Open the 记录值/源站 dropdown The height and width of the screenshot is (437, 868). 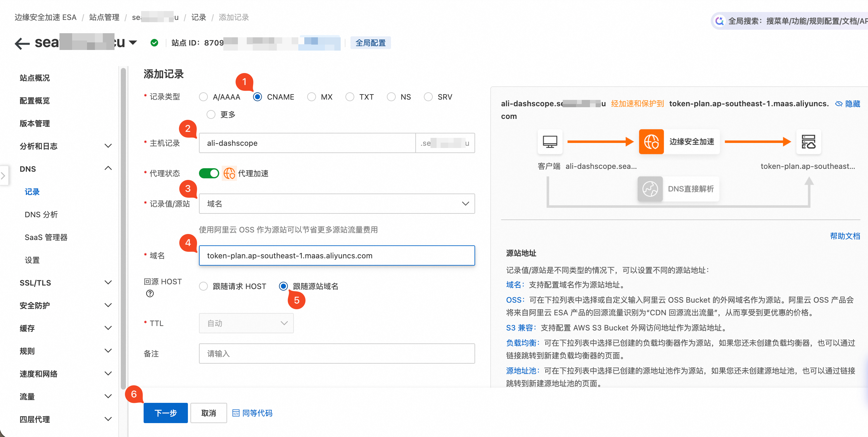pyautogui.click(x=337, y=204)
